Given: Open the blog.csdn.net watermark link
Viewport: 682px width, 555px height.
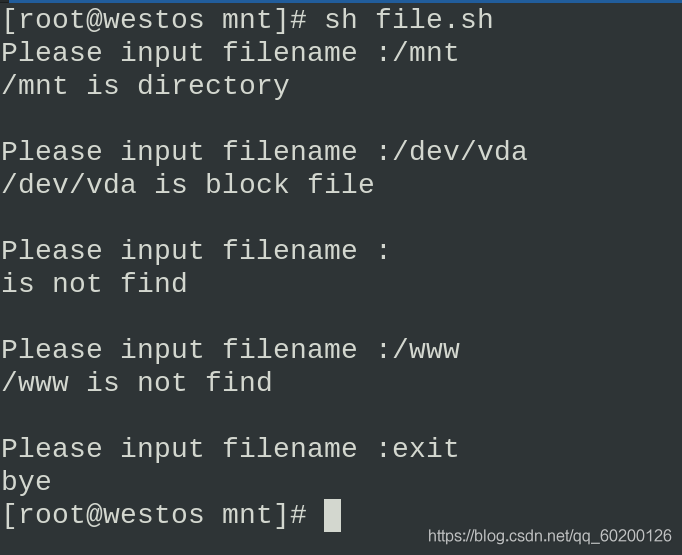Looking at the screenshot, I should tap(549, 537).
